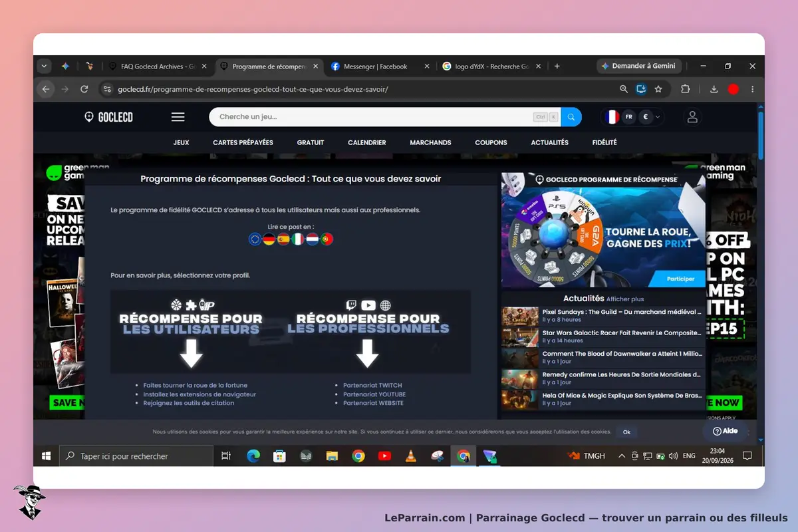Image resolution: width=798 pixels, height=532 pixels.
Task: Open the Windows notification center icon
Action: (x=747, y=456)
